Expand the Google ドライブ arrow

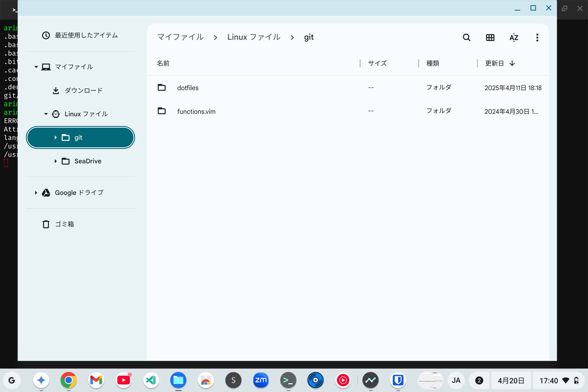point(36,193)
